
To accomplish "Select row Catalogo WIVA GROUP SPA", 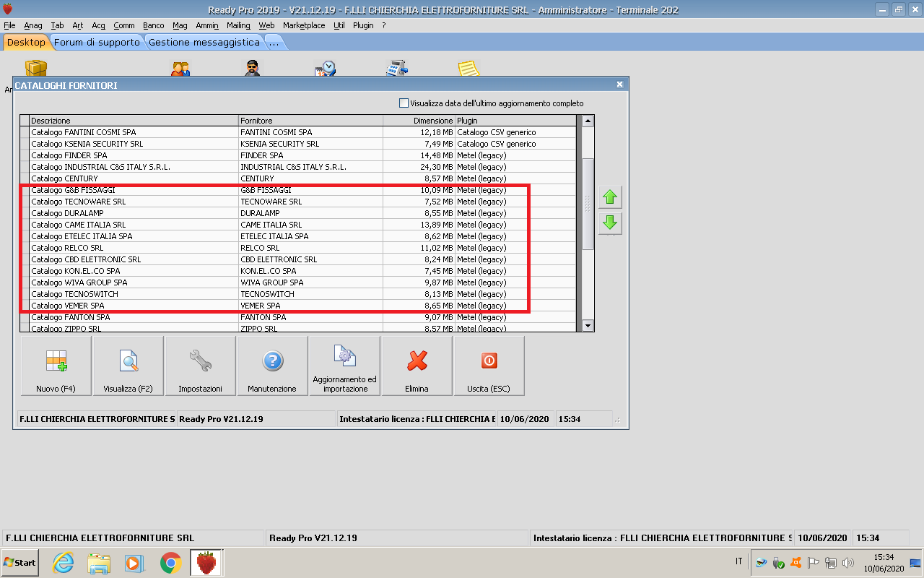I will (298, 282).
